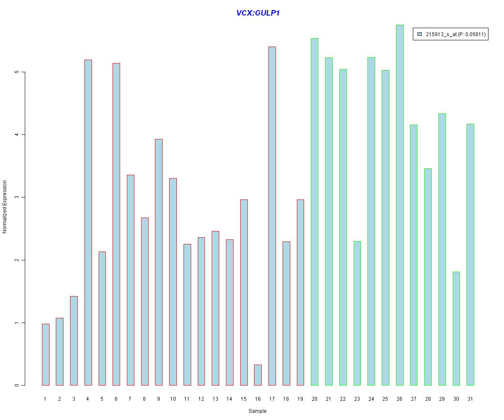
Task: Click the chart title VCX:GULP1
Action: pyautogui.click(x=258, y=13)
